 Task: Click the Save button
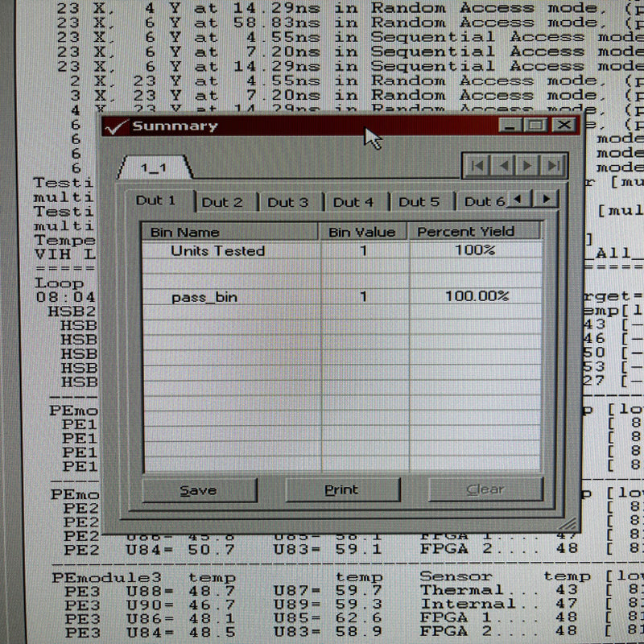pos(200,490)
